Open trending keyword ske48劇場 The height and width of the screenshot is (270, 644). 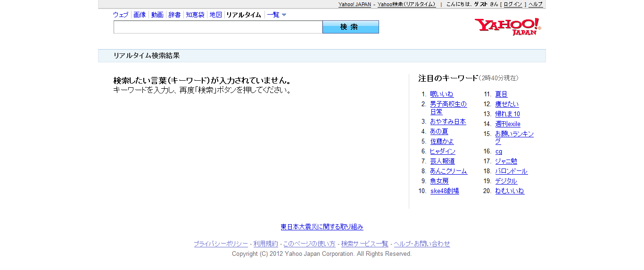click(x=445, y=191)
